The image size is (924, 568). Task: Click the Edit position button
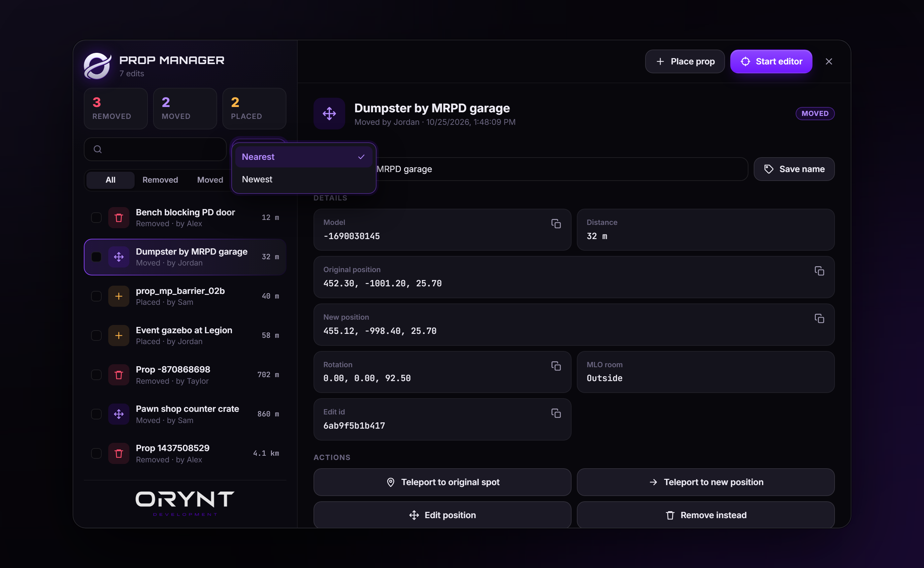[443, 515]
